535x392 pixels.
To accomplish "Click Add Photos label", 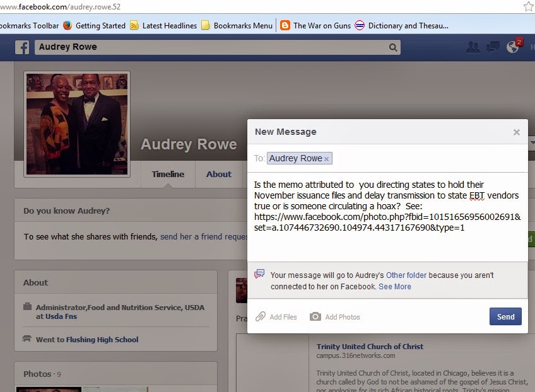I will coord(342,317).
